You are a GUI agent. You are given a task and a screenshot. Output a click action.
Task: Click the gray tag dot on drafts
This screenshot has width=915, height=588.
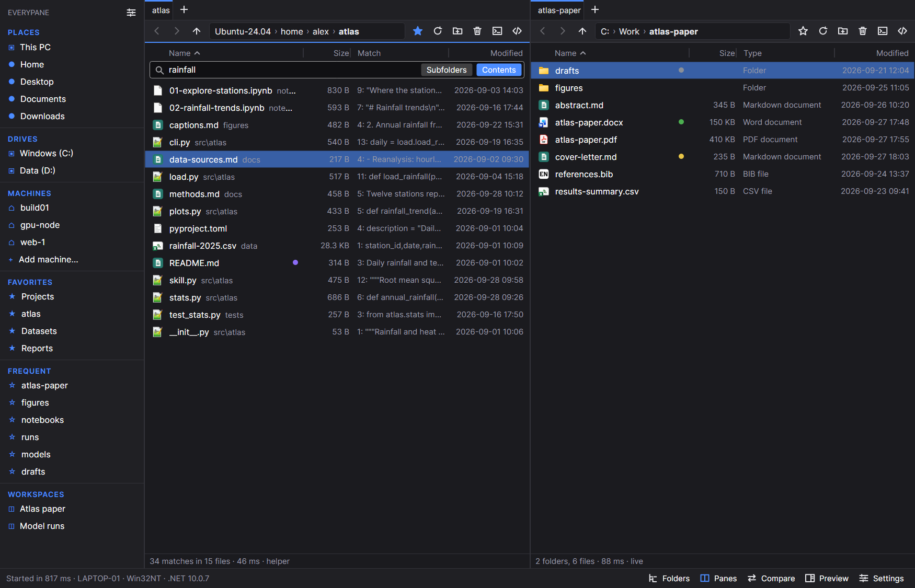coord(681,70)
